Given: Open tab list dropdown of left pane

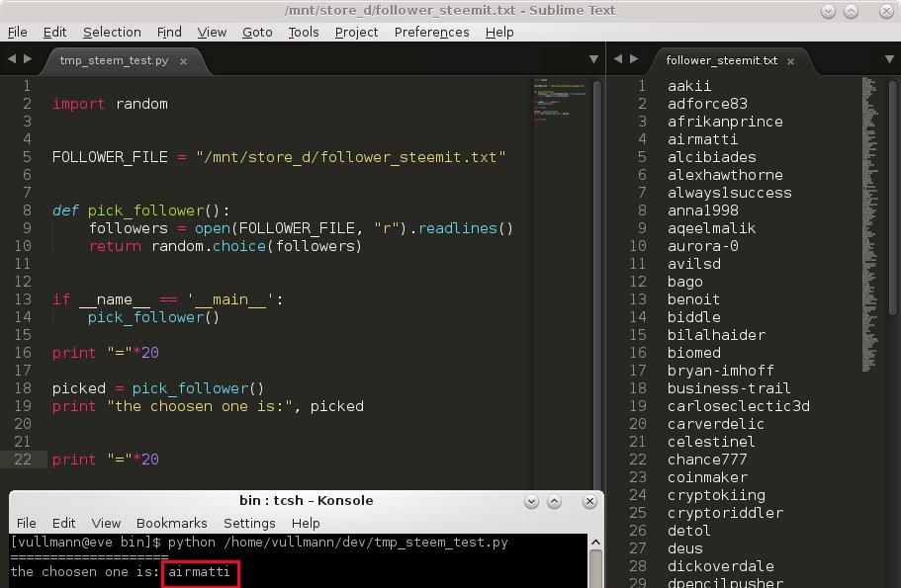Looking at the screenshot, I should pyautogui.click(x=593, y=59).
